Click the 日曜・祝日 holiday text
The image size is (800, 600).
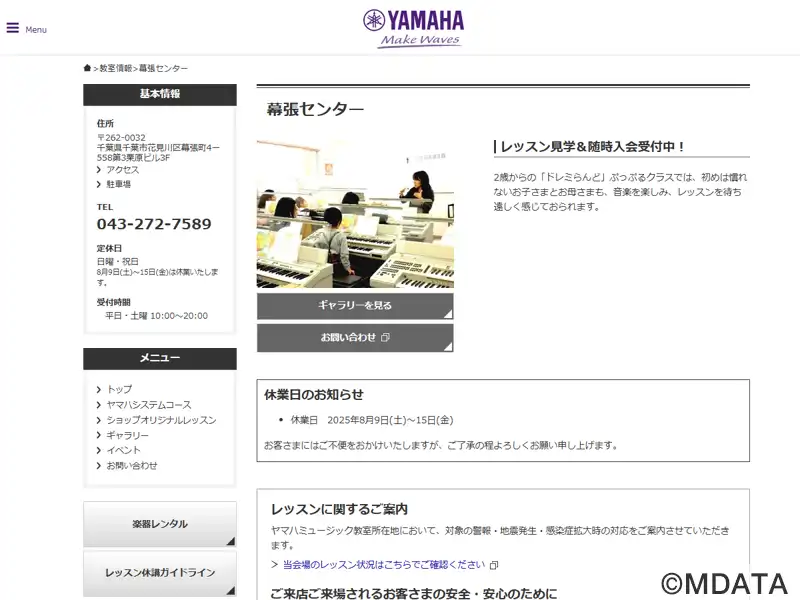pos(118,261)
